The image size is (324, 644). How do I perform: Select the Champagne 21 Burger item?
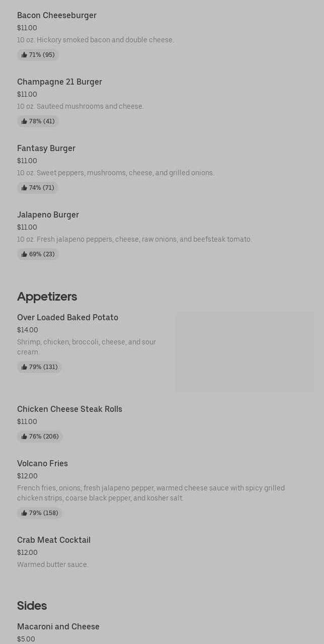pyautogui.click(x=59, y=82)
